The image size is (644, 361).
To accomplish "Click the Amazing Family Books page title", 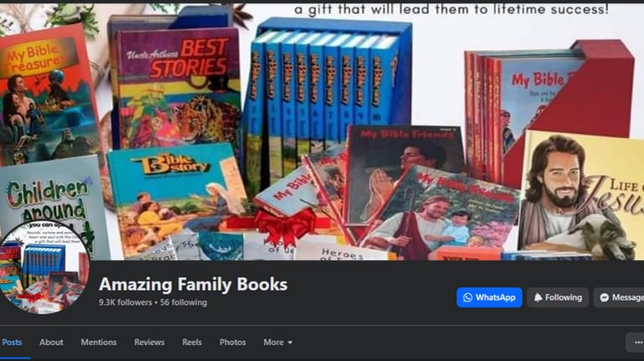I will [x=193, y=284].
